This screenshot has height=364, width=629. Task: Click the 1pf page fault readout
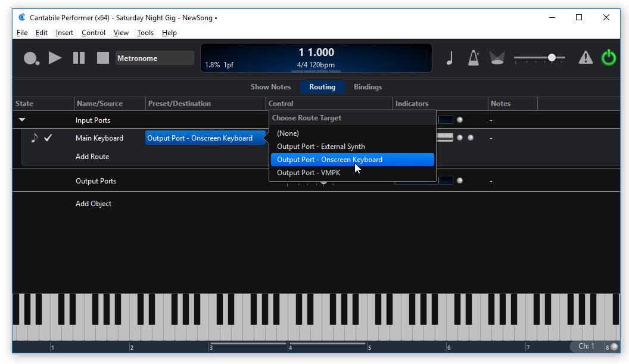[228, 64]
